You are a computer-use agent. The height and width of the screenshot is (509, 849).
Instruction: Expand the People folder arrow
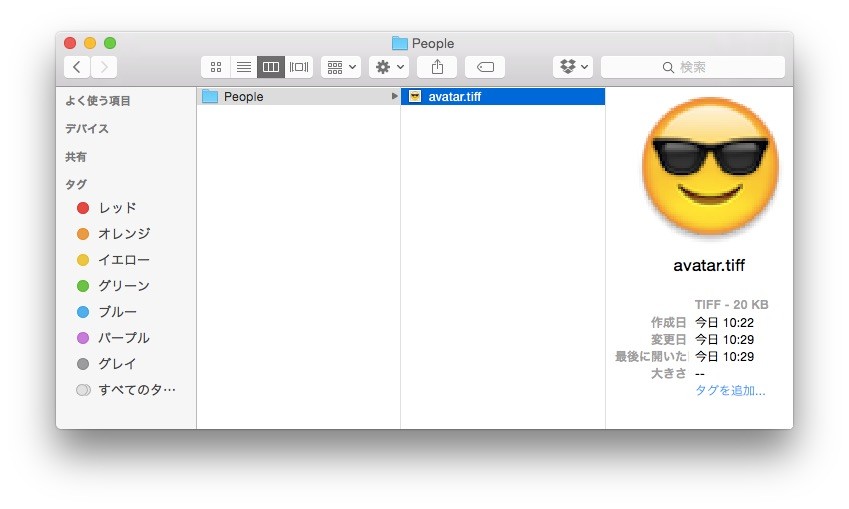394,96
